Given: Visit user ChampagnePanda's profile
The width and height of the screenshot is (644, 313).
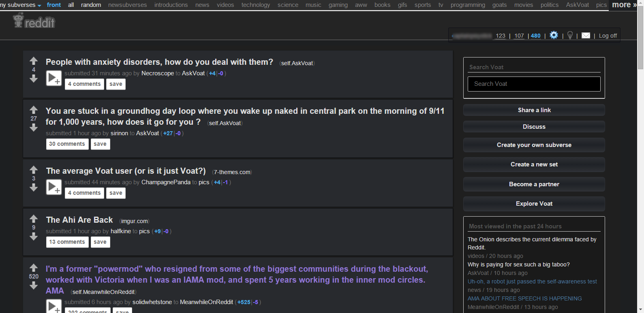Looking at the screenshot, I should click(166, 182).
